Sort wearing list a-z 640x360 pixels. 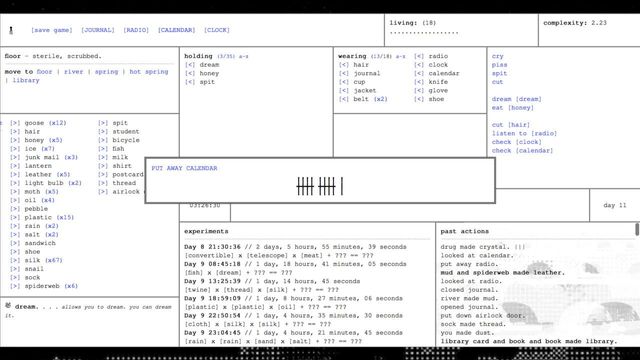pos(400,56)
